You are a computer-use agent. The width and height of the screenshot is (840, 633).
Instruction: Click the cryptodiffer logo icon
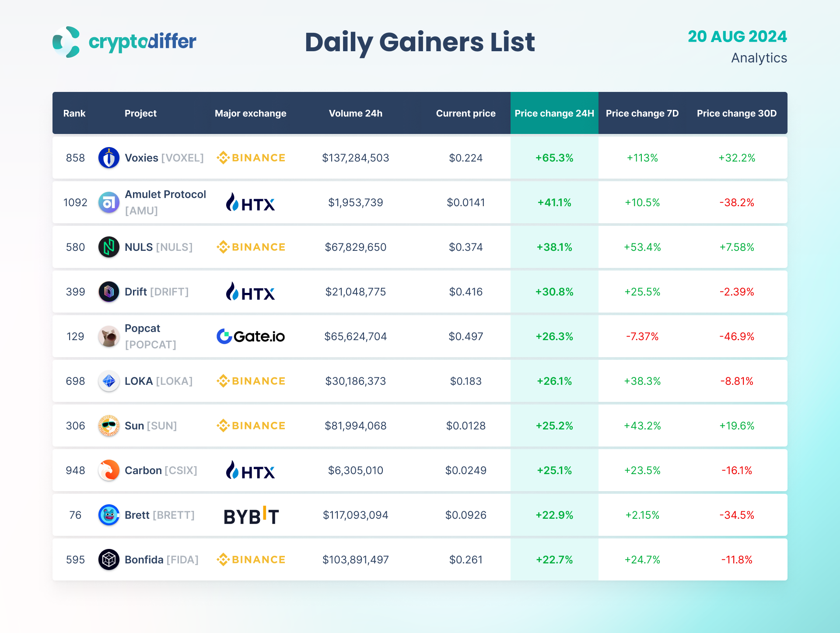pyautogui.click(x=66, y=42)
